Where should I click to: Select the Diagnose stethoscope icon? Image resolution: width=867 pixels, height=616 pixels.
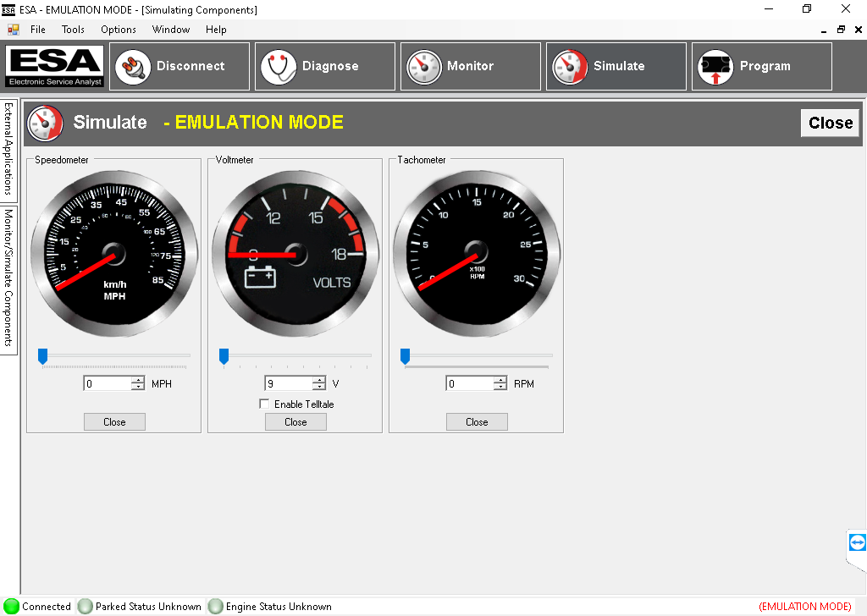(279, 66)
